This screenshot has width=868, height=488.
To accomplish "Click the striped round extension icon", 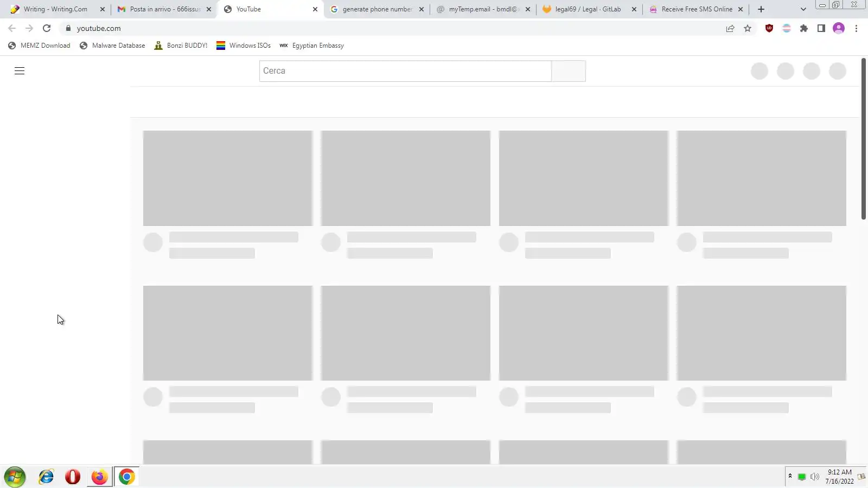I will (787, 28).
